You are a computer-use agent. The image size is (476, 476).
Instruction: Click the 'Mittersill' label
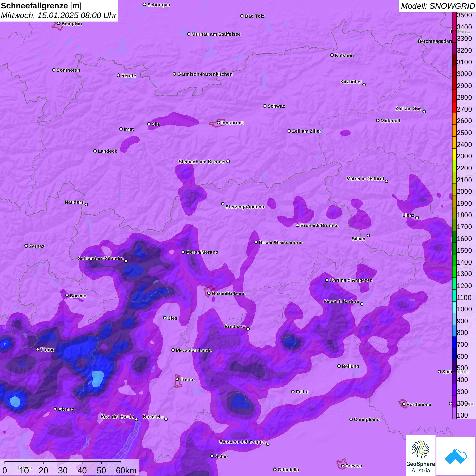click(x=390, y=121)
